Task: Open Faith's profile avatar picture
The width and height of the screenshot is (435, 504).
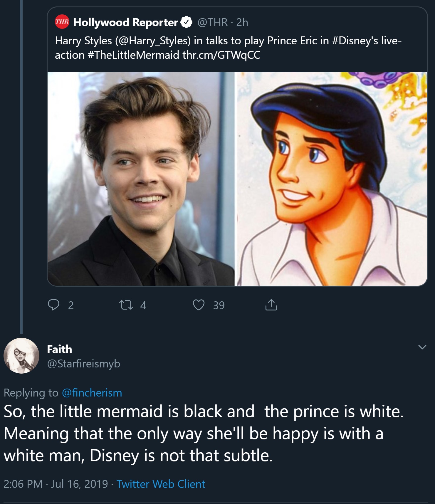Action: 21,356
